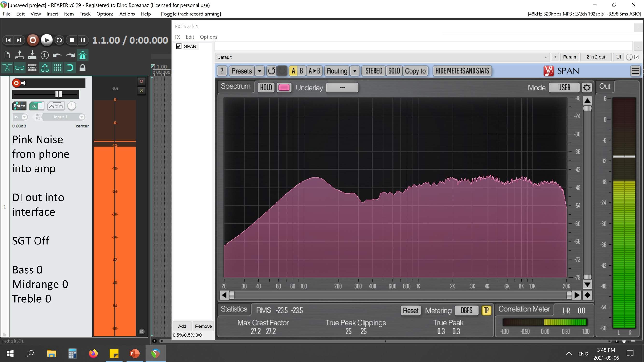
Task: Click HIDE METERS AND STATS button
Action: tap(462, 71)
